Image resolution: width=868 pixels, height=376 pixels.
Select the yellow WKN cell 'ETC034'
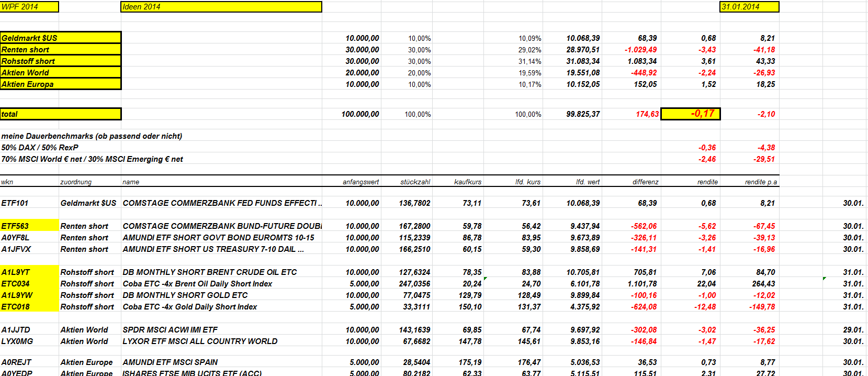tap(29, 284)
